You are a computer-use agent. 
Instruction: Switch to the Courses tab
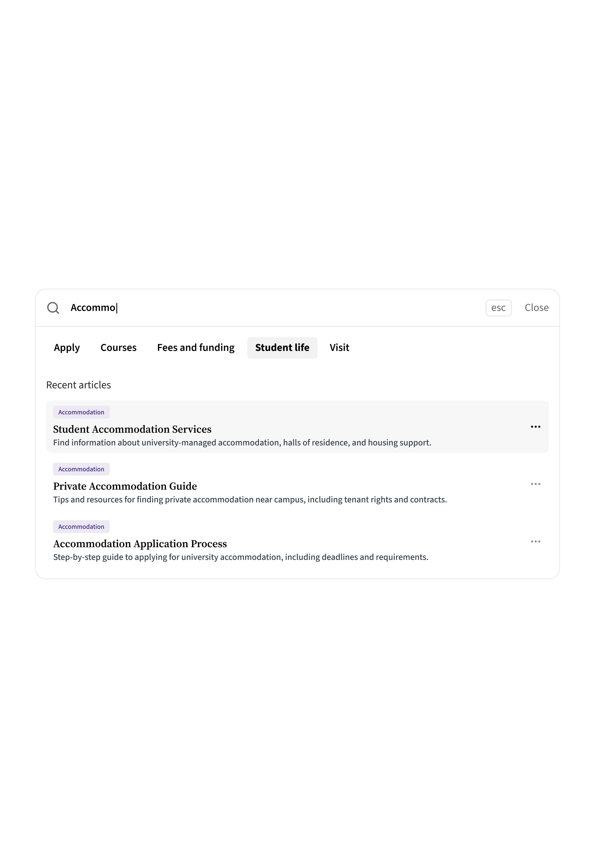(x=118, y=348)
